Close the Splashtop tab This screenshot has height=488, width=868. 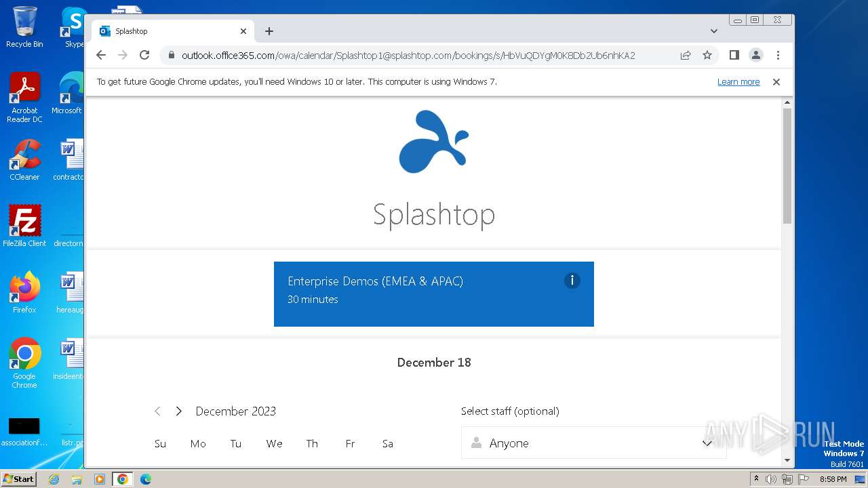coord(243,31)
